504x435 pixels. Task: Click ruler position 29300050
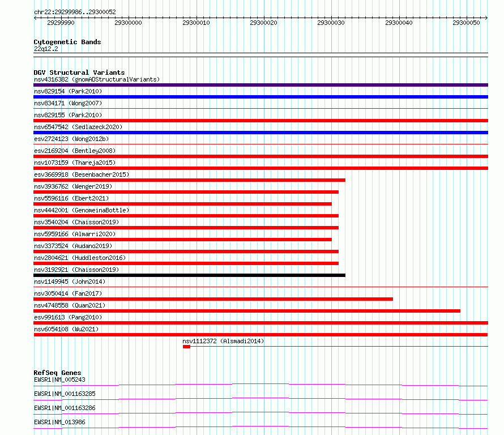[467, 23]
